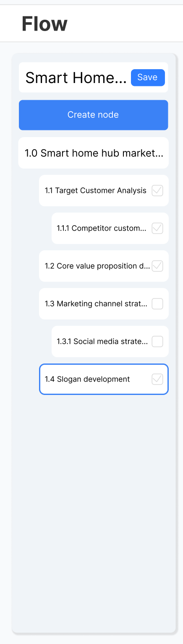Mark 1.3.1 Social media strategy as done
The height and width of the screenshot is (644, 183).
pyautogui.click(x=157, y=342)
